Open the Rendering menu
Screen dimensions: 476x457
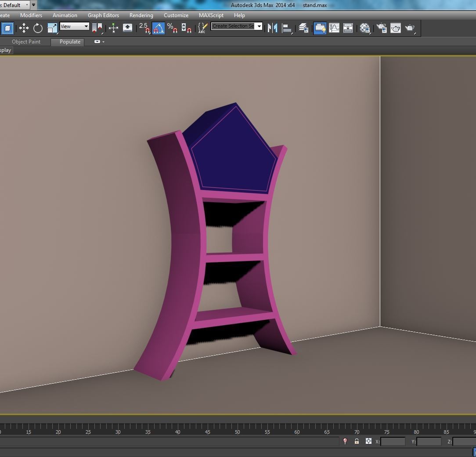pos(141,15)
